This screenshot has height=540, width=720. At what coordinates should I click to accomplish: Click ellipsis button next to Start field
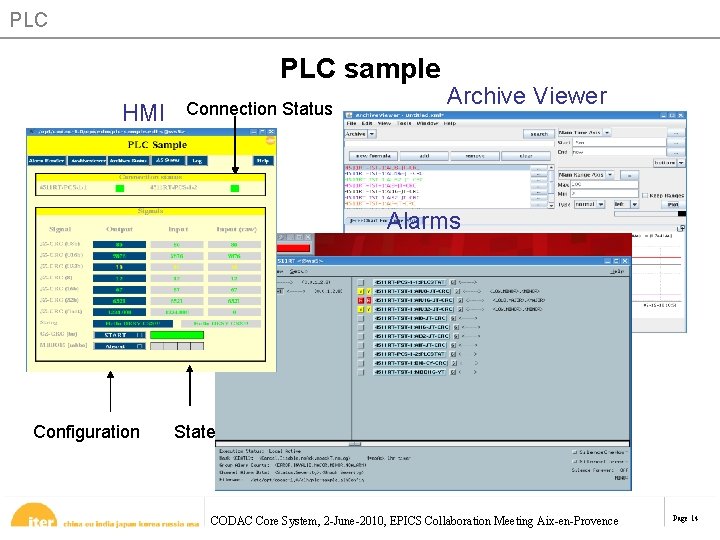pos(675,142)
